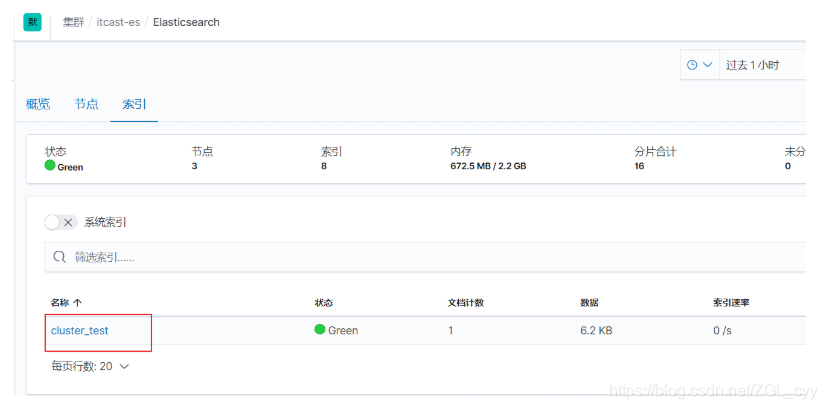Screen dimensions: 827x409
Task: Sort by 文档计数 column header
Action: point(466,303)
